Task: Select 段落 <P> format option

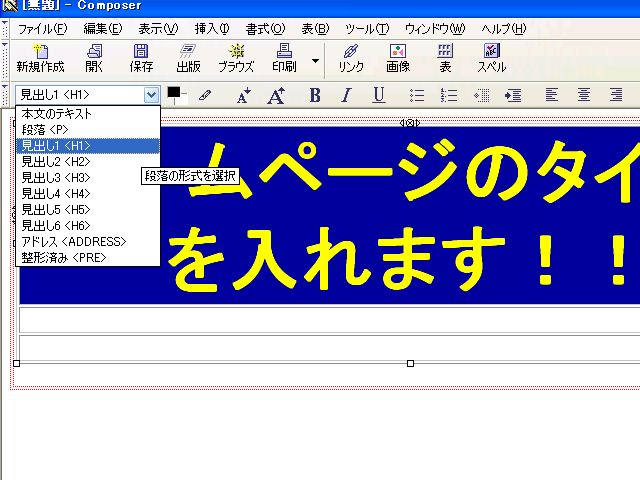Action: pos(88,130)
